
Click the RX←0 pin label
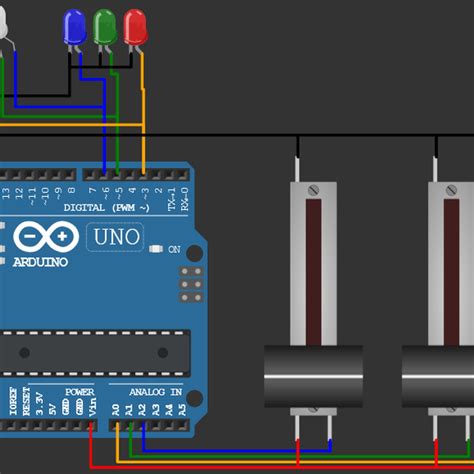pyautogui.click(x=185, y=199)
